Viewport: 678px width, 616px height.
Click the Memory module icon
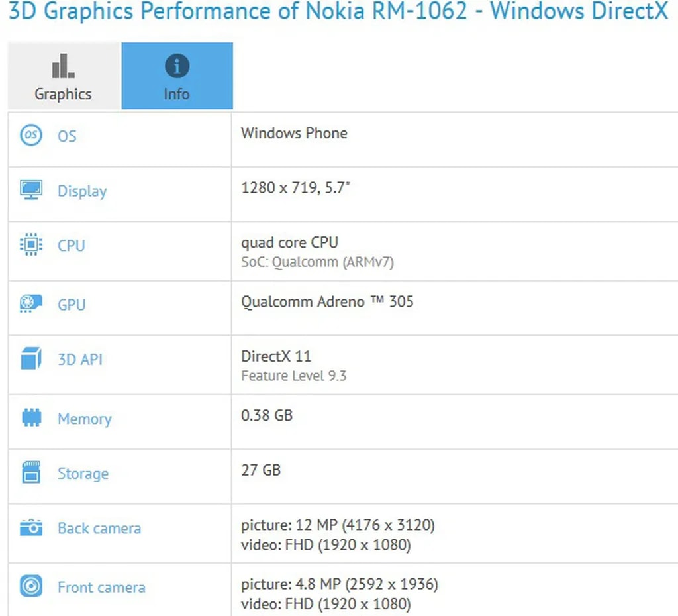pyautogui.click(x=31, y=418)
